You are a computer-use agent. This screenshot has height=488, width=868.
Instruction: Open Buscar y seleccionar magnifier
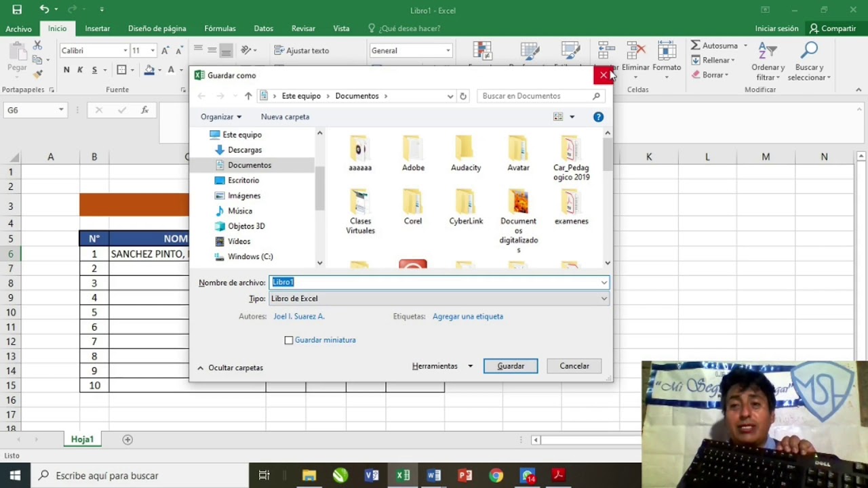809,61
